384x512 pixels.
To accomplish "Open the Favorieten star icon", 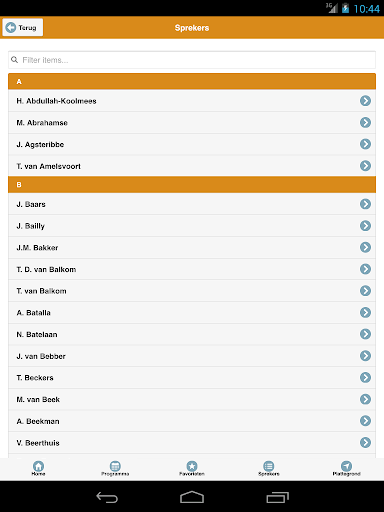I will coord(192,466).
